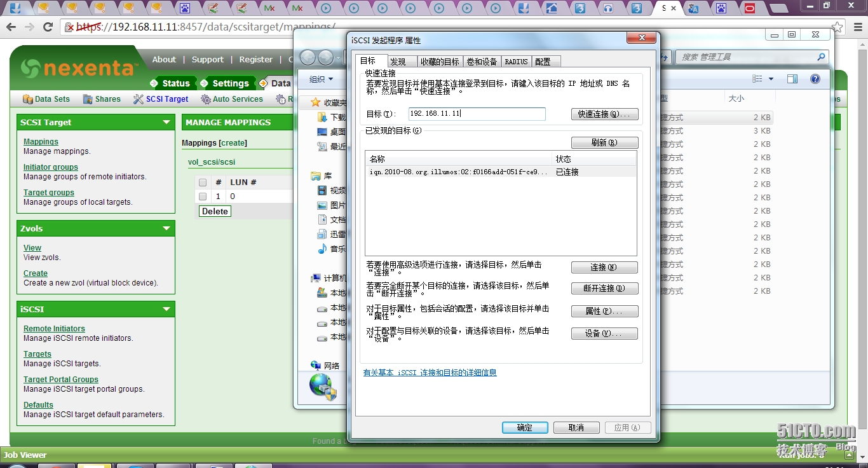Open the Nexenta Data tab

pyautogui.click(x=276, y=83)
